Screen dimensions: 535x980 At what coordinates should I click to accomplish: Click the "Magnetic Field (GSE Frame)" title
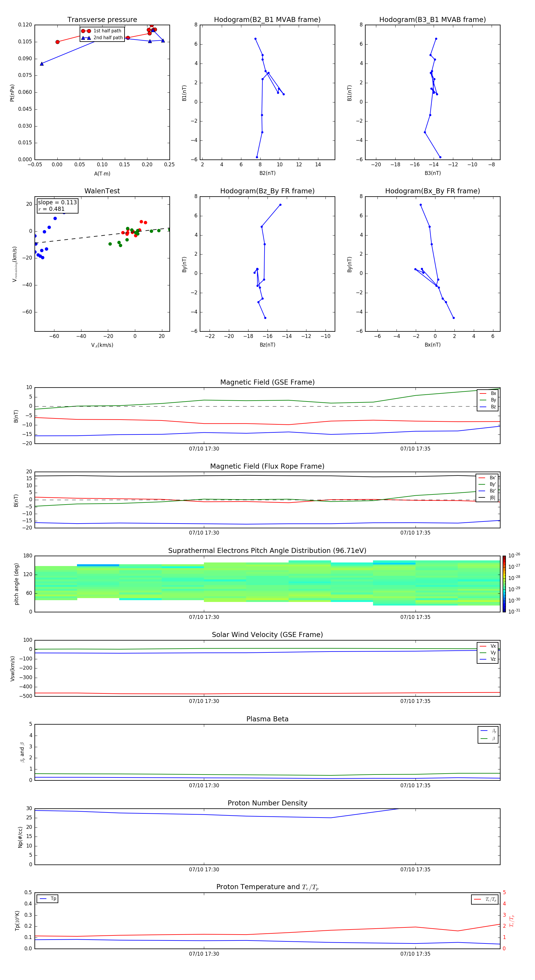(x=267, y=382)
